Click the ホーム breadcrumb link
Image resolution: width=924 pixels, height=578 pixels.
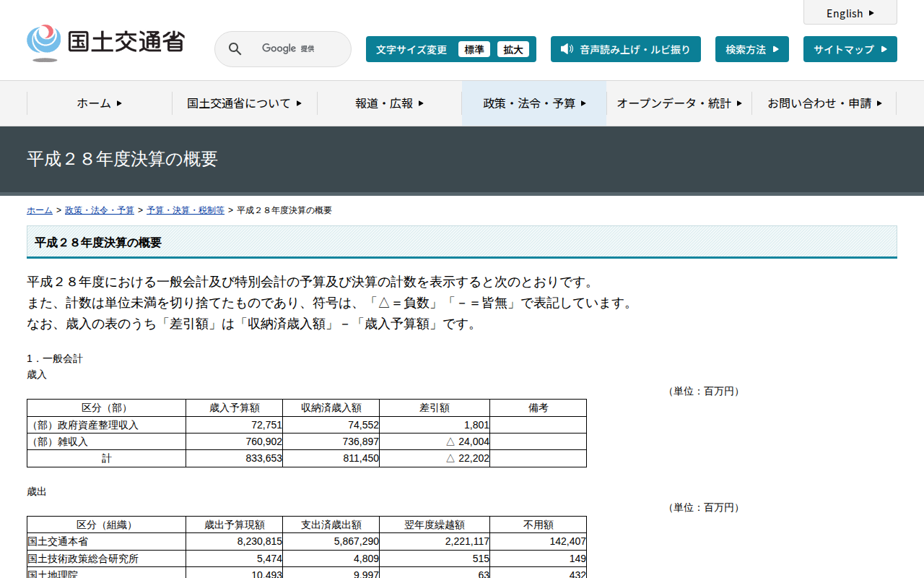point(39,210)
